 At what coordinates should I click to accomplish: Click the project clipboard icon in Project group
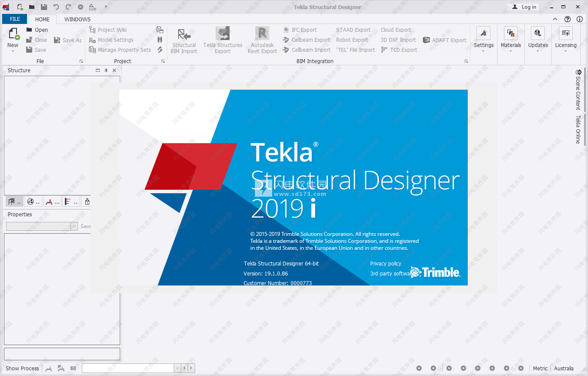coord(160,30)
